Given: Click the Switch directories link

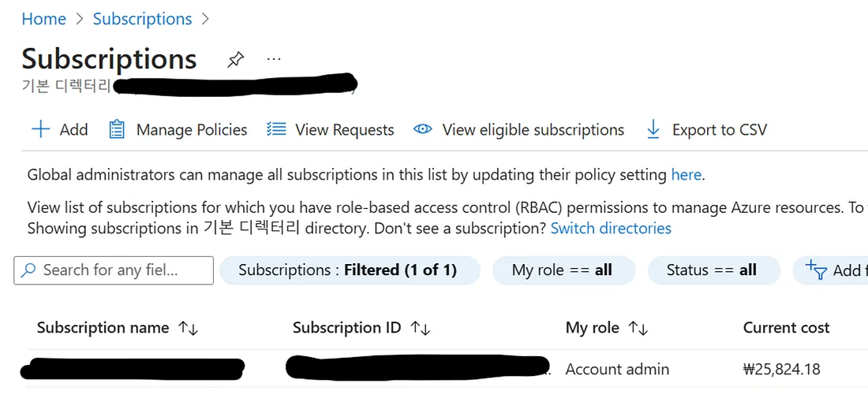Looking at the screenshot, I should point(610,229).
